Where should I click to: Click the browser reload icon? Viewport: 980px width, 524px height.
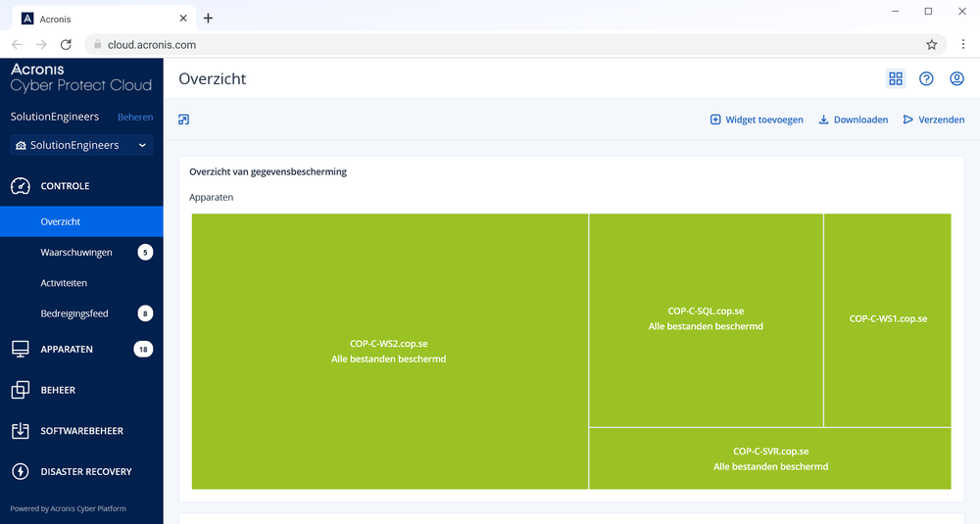(66, 44)
